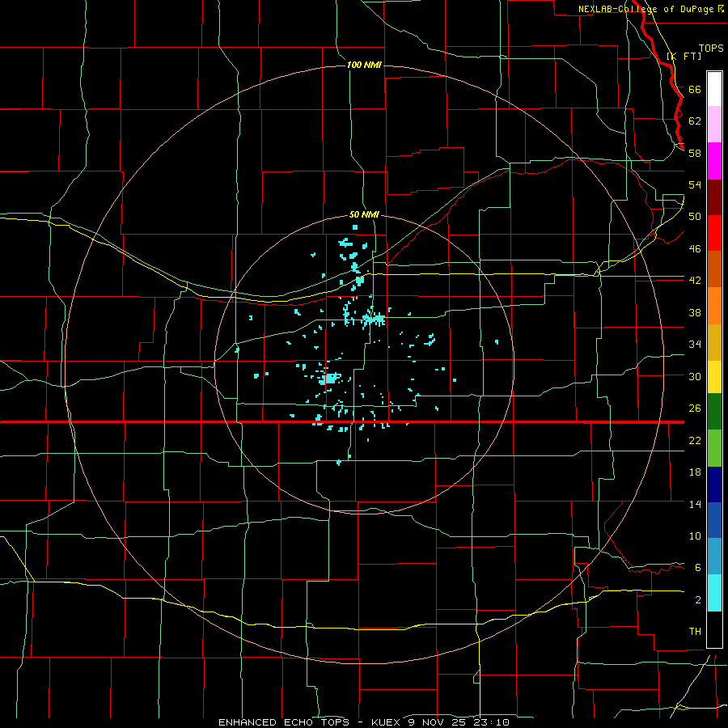This screenshot has width=728, height=728.
Task: Select the light pink legend swatch
Action: point(714,125)
